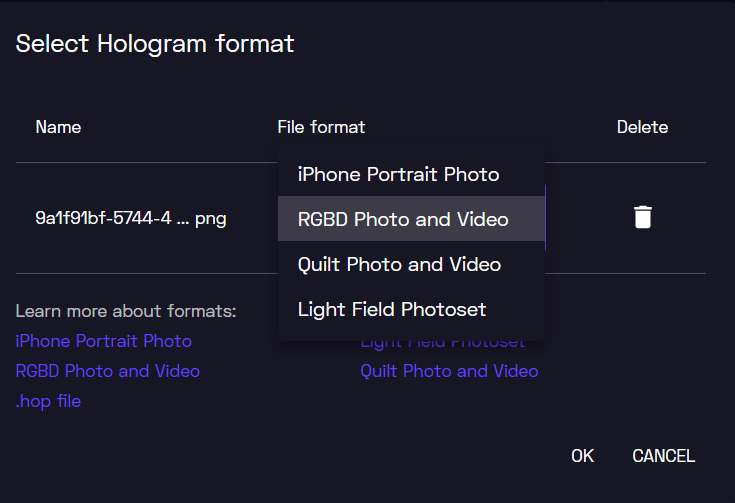Open the iPhone Portrait Photo help link
This screenshot has height=503, width=735.
click(104, 341)
